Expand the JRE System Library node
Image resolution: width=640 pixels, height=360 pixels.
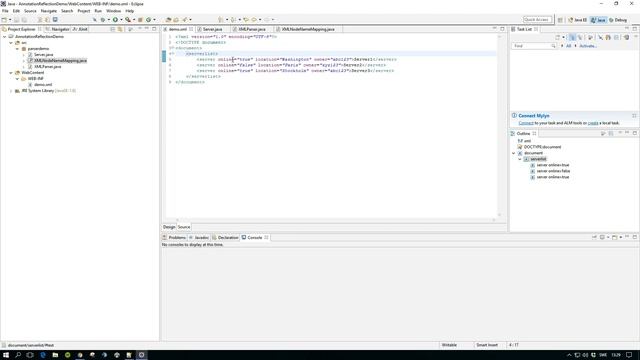pyautogui.click(x=11, y=91)
